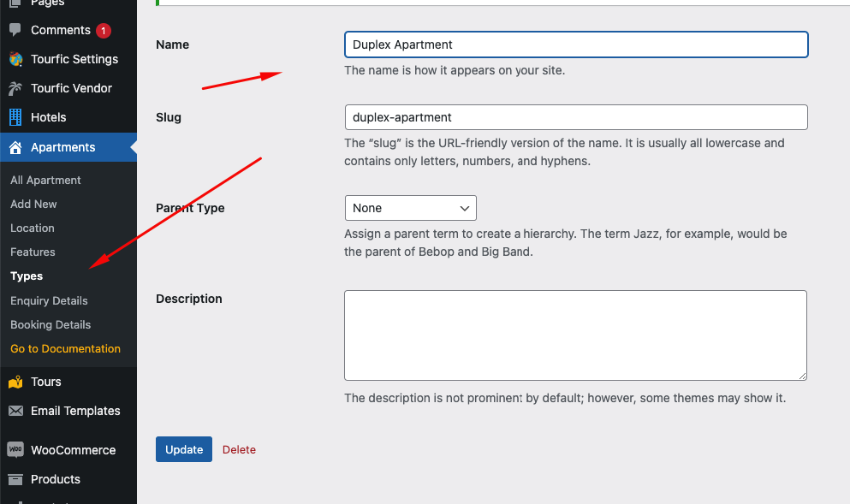
Task: Open the Go to Documentation link
Action: [x=66, y=348]
